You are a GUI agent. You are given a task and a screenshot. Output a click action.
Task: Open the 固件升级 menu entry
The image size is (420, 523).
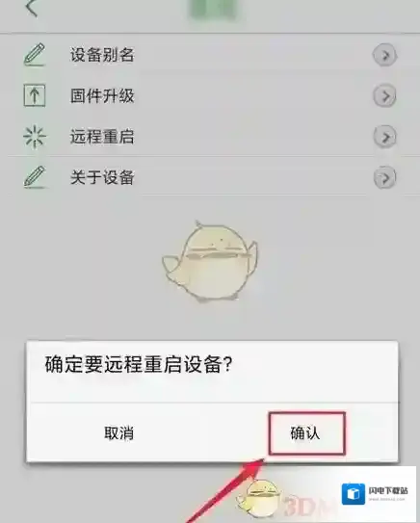tap(210, 95)
